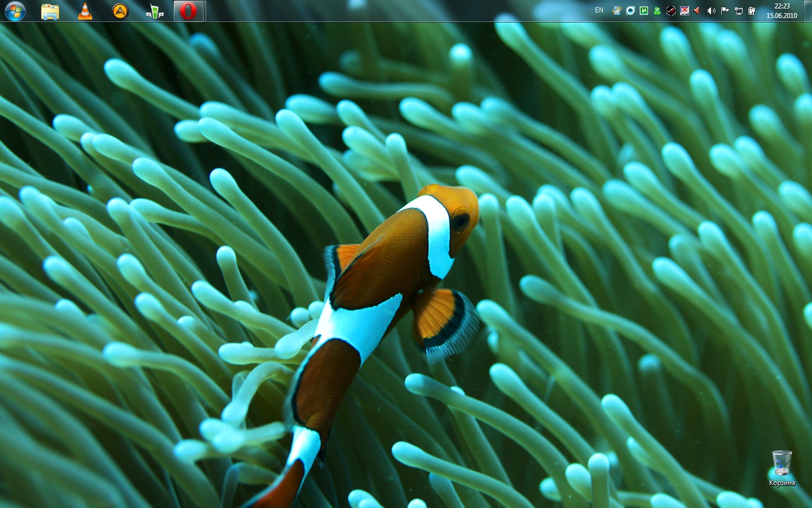Open the EN input language selector
Screen dimensions: 812x508
[599, 10]
